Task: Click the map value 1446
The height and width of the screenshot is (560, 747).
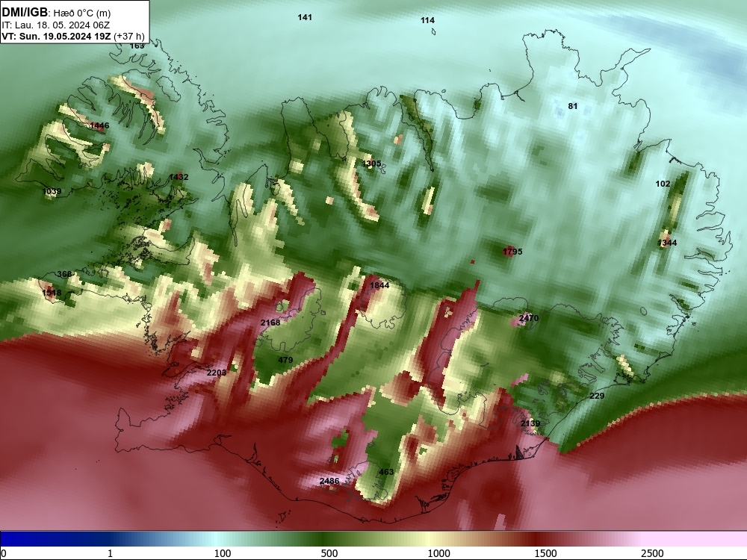Action: [99, 125]
